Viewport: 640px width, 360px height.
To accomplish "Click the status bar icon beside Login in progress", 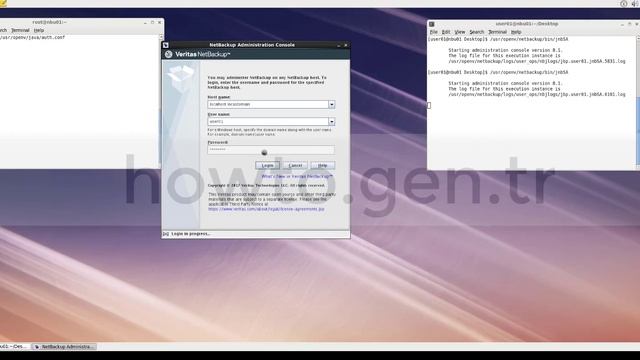I will (166, 234).
